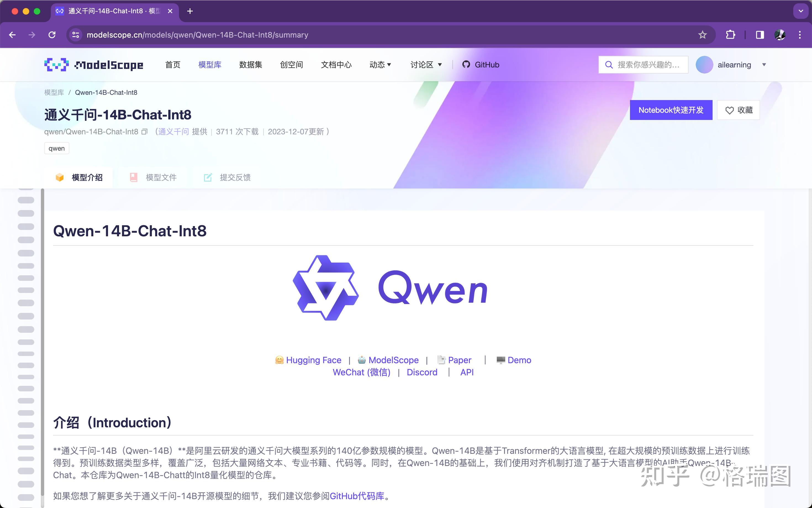812x508 pixels.
Task: Expand the 动态 dropdown
Action: 380,64
